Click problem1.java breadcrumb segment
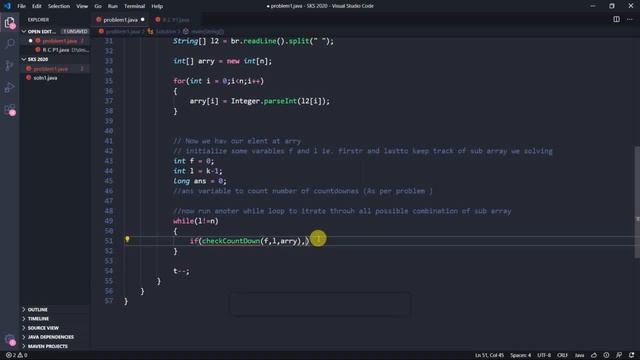Image resolution: width=640 pixels, height=360 pixels. (122, 31)
